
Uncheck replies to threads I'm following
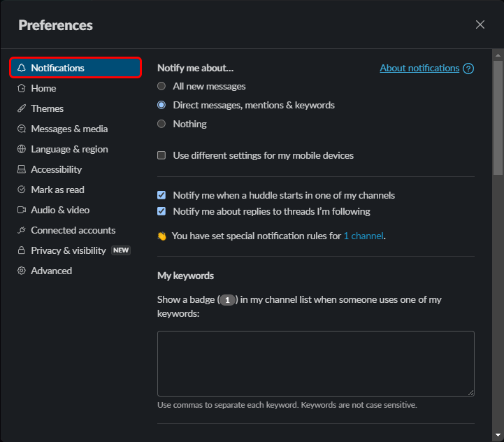(x=161, y=211)
